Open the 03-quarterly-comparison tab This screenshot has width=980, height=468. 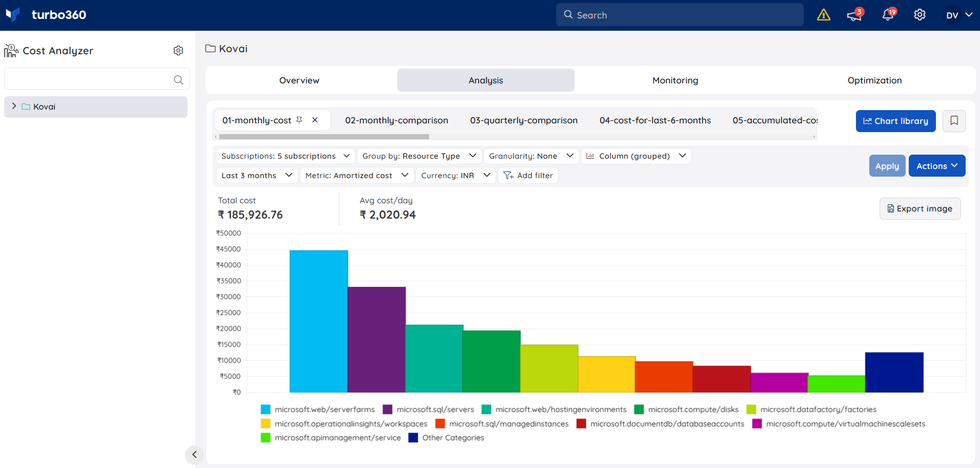pos(524,120)
